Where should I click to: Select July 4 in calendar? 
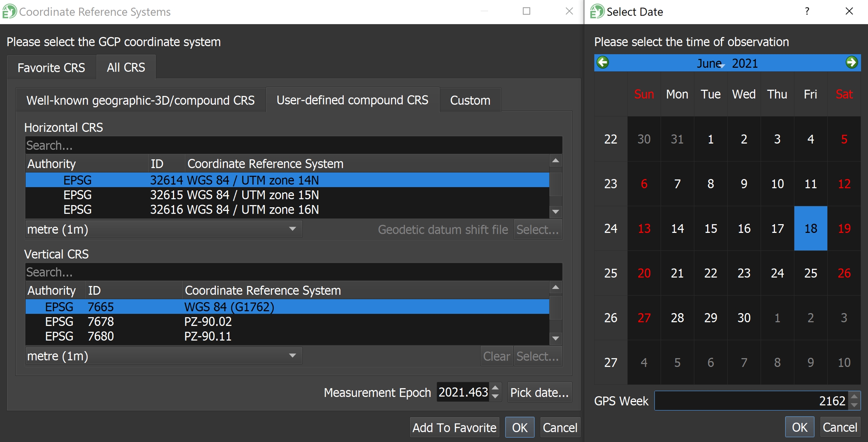pos(644,362)
